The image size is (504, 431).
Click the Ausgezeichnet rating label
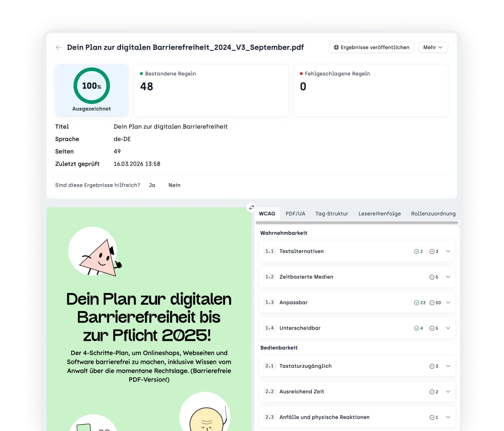(x=92, y=109)
